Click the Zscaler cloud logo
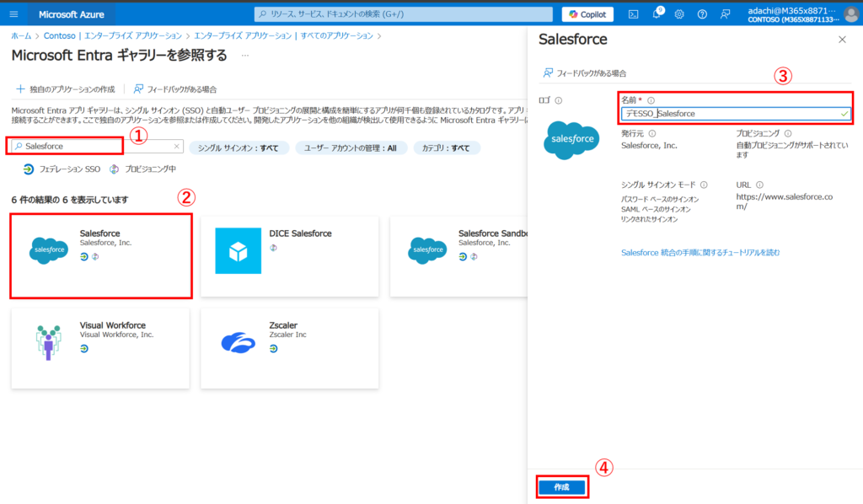The height and width of the screenshot is (504, 863). [239, 342]
